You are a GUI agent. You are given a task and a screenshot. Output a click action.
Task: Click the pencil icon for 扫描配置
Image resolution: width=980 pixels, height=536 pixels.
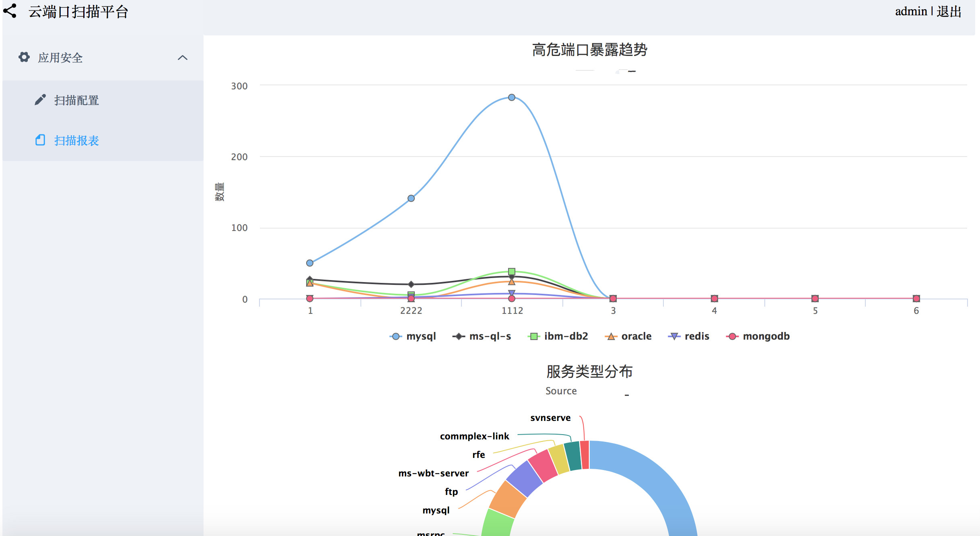[x=40, y=100]
